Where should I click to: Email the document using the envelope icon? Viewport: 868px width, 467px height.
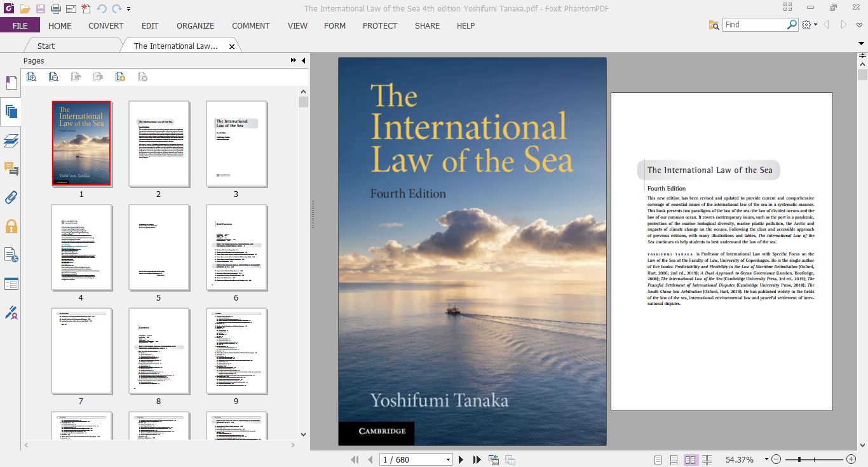pyautogui.click(x=71, y=9)
